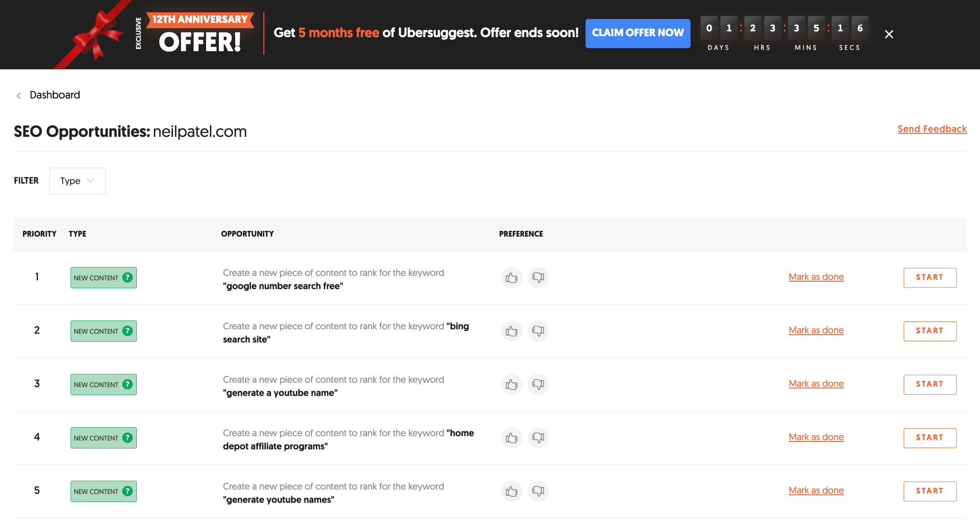The width and height of the screenshot is (980, 520).
Task: Go back using the Dashboard arrow icon
Action: pyautogui.click(x=19, y=95)
